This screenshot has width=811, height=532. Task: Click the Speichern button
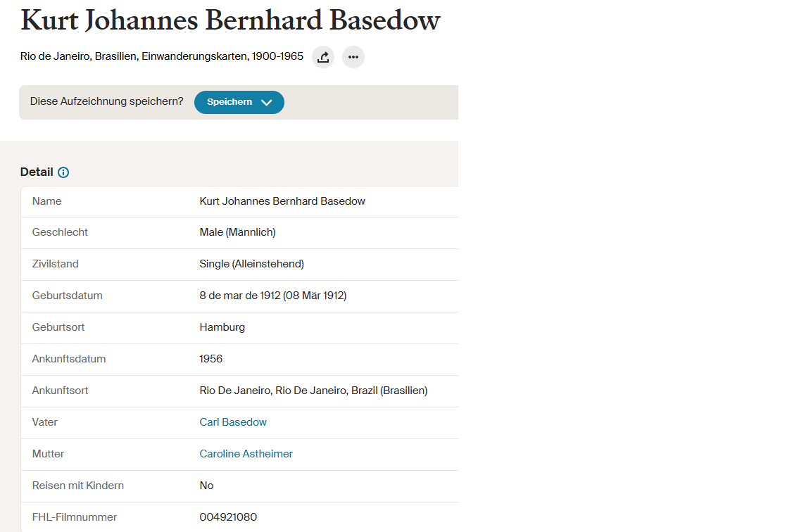tap(239, 102)
